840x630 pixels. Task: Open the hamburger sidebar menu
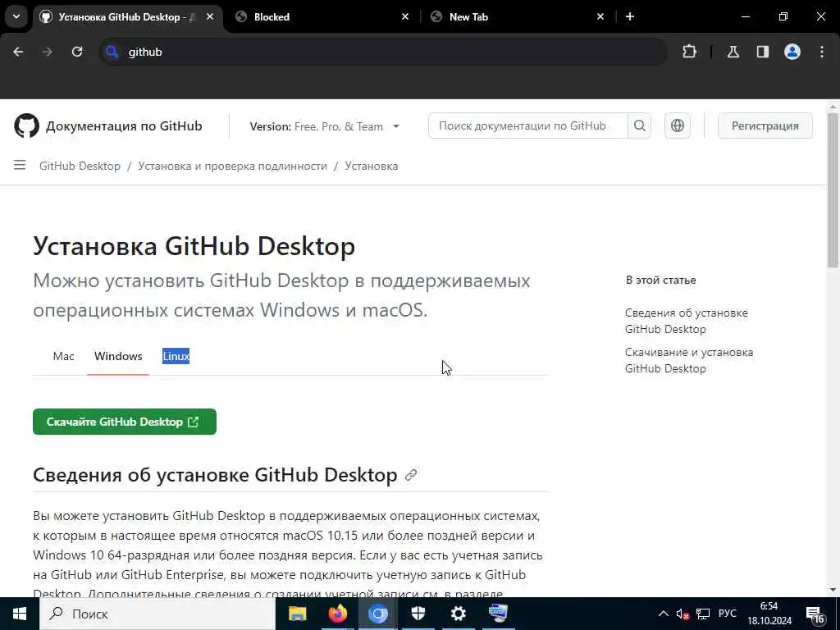(x=20, y=165)
